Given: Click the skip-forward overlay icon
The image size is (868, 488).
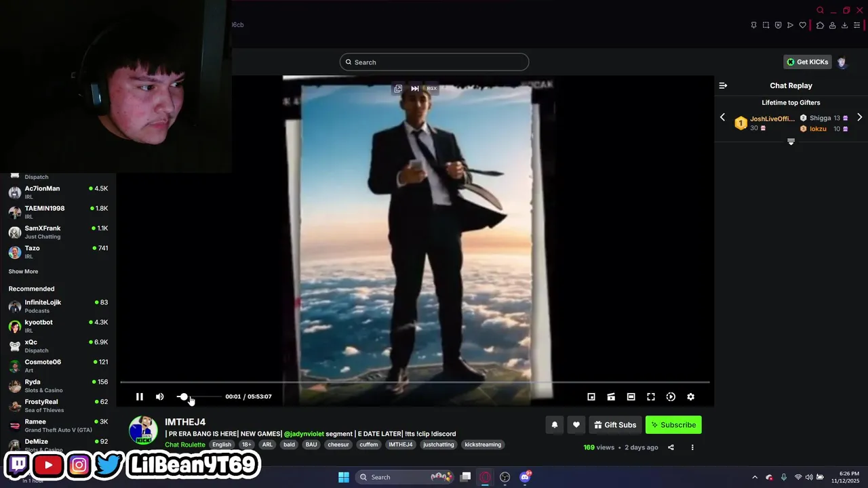Looking at the screenshot, I should coord(415,88).
